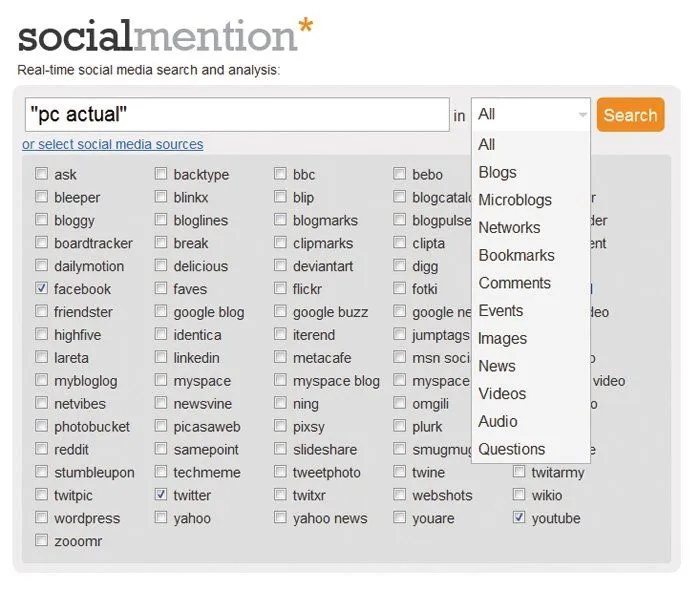Select Microblogs in the dropdown list

pos(514,200)
